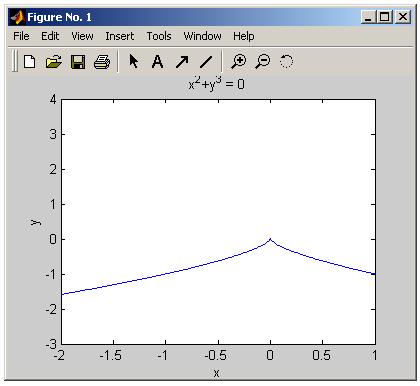Screen dimensions: 420x386
Task: Activate the Zoom Out magnifier tool
Action: [x=263, y=62]
